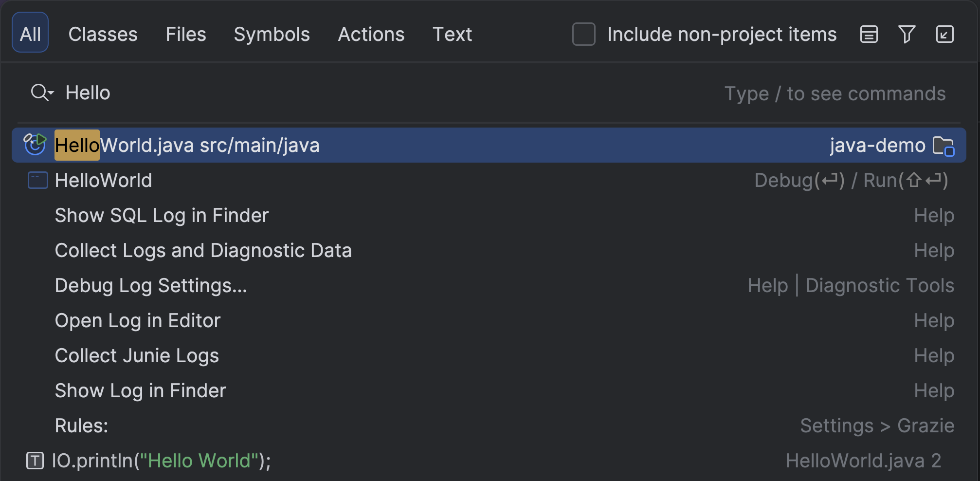Click the search magnifier icon with dropdown arrow
Viewport: 980px width, 481px height.
[42, 92]
